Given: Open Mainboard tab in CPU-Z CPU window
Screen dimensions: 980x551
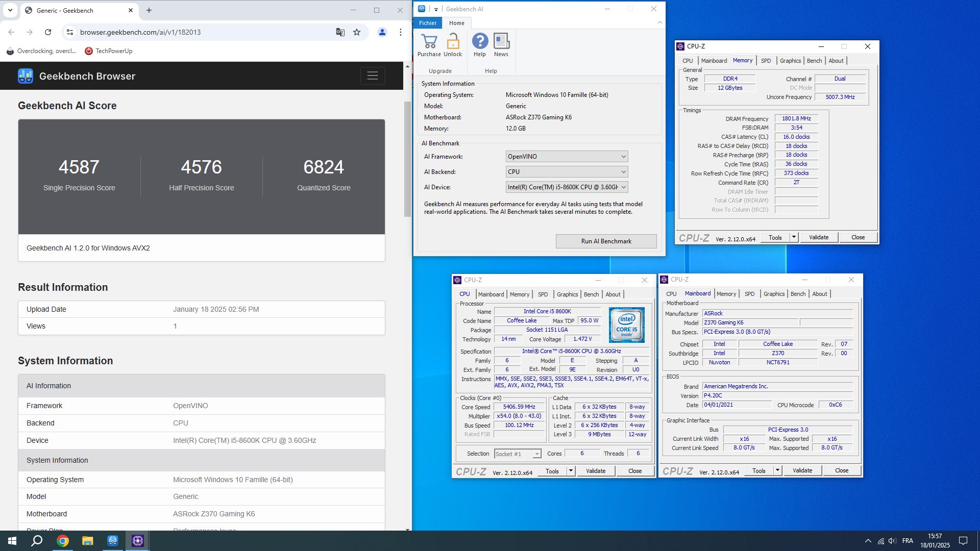Looking at the screenshot, I should [491, 294].
